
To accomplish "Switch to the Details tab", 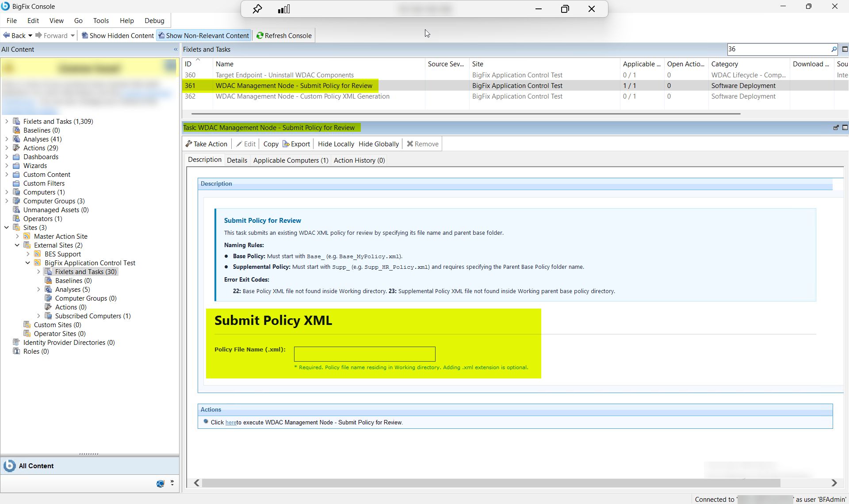I will [237, 160].
